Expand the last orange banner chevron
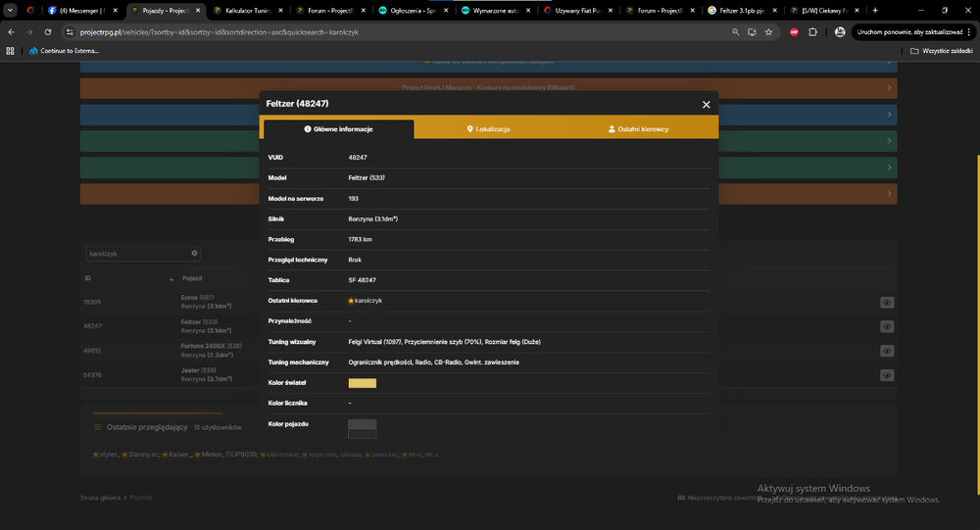Viewport: 980px width, 530px height. [x=889, y=194]
